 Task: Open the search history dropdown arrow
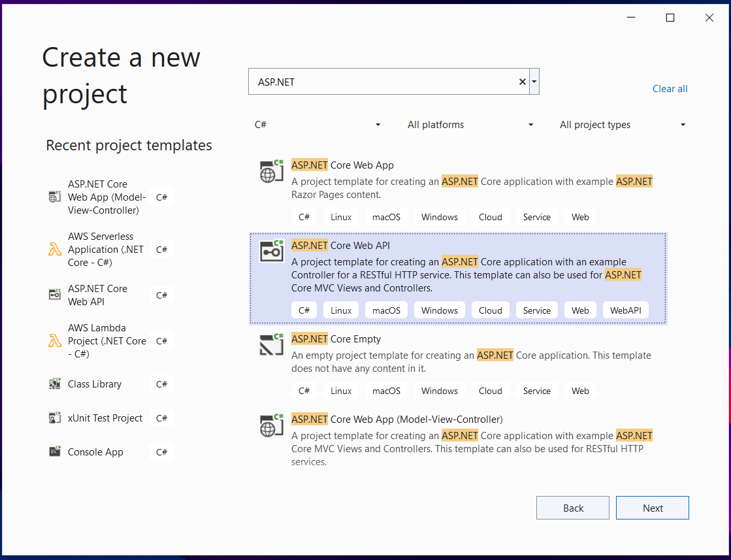(x=534, y=82)
